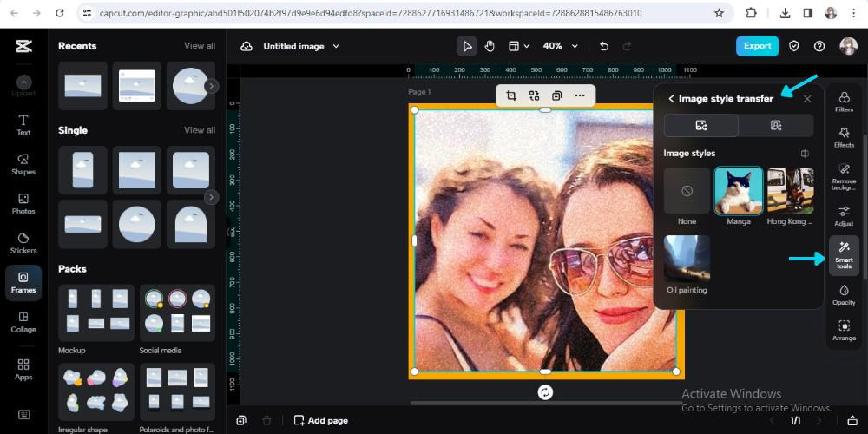Viewport: 868px width, 434px height.
Task: Select the Frames panel
Action: [x=23, y=282]
